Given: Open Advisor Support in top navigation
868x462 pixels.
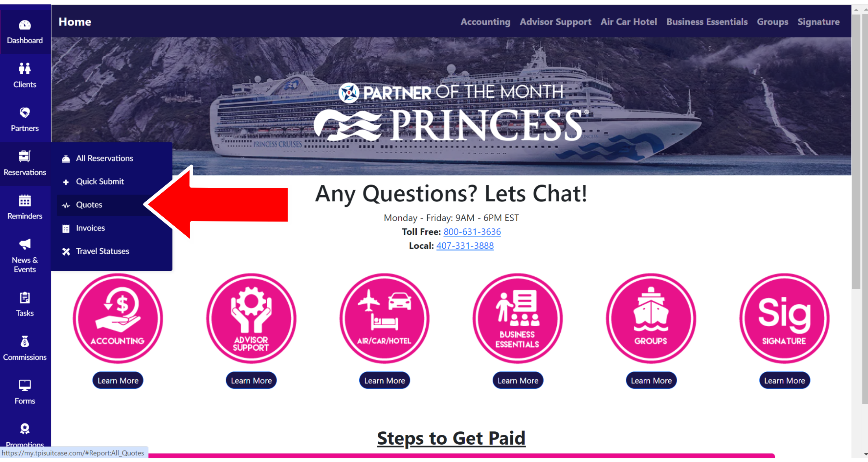Looking at the screenshot, I should pyautogui.click(x=555, y=22).
